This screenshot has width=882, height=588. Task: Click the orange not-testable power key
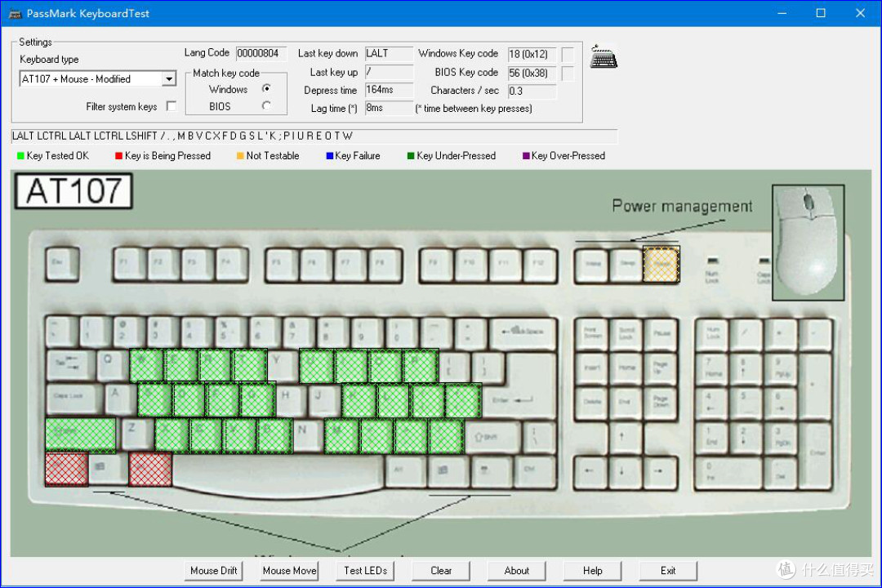coord(661,264)
